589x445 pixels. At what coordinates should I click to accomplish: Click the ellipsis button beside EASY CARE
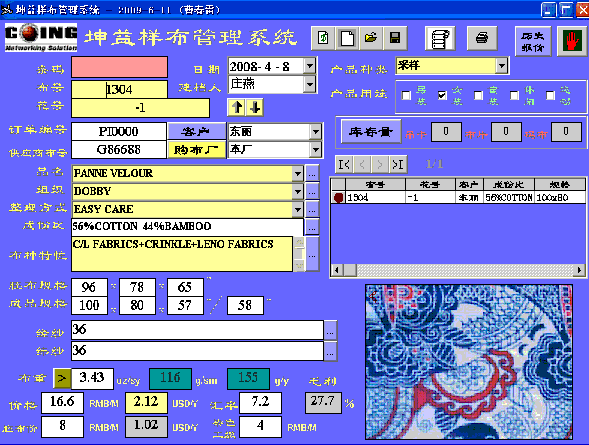pyautogui.click(x=312, y=210)
